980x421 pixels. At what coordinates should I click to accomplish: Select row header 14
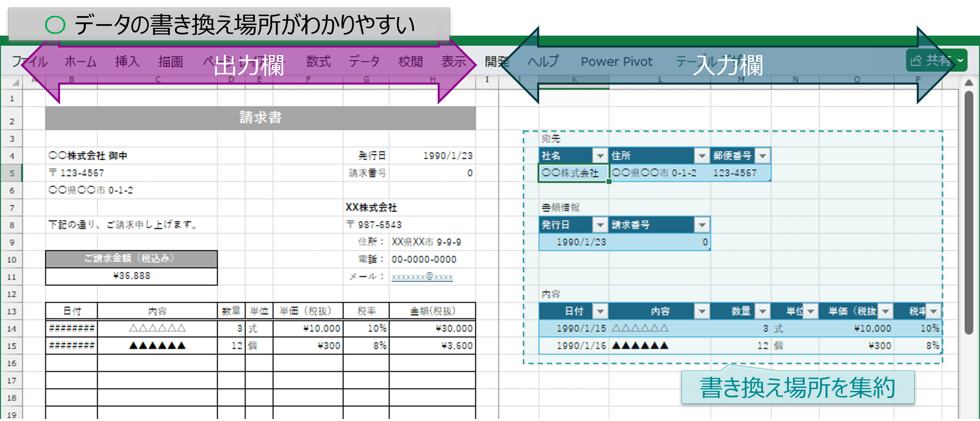coord(12,329)
